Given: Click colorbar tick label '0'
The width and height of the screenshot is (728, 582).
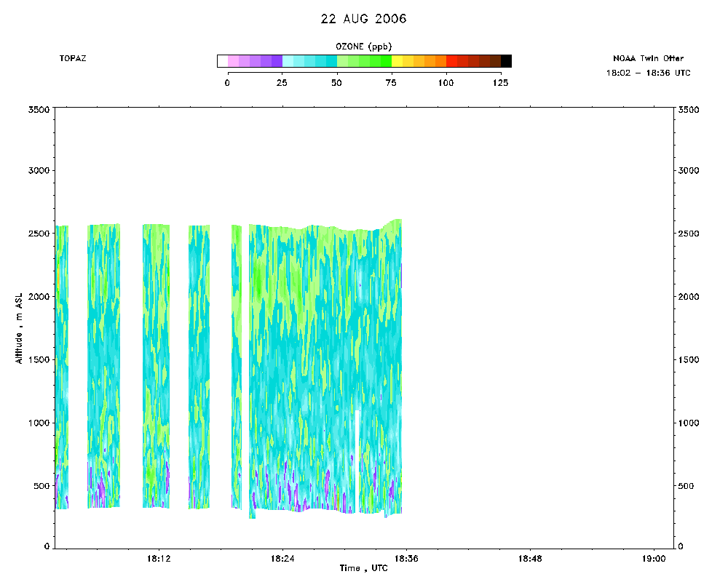Looking at the screenshot, I should click(227, 83).
